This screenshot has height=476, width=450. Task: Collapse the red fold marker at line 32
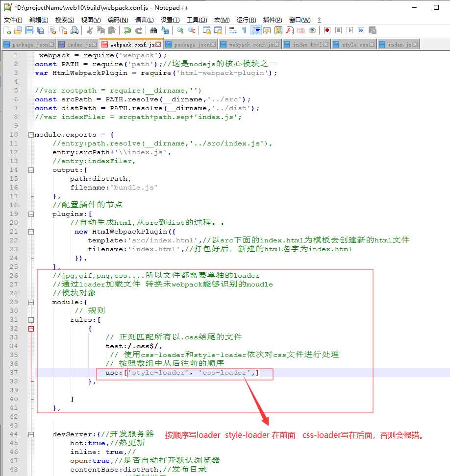(x=31, y=329)
